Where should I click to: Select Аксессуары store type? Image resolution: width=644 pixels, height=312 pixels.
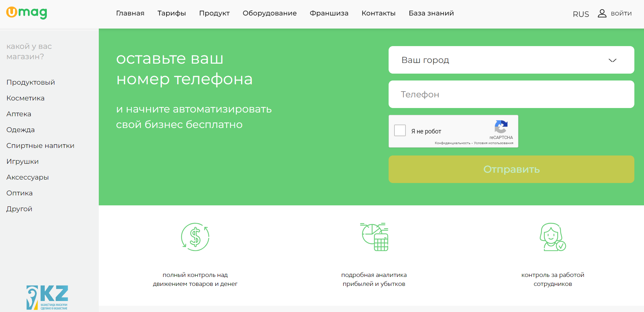pos(28,177)
